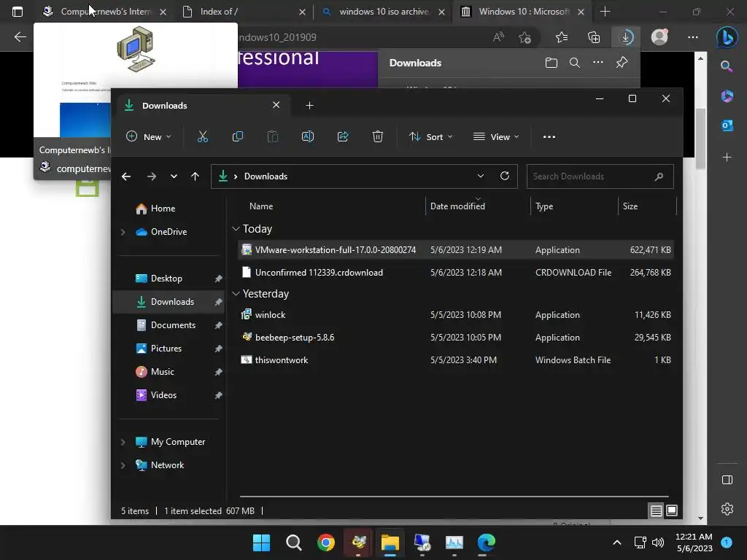Select the winlock application file
Screen dimensions: 747x560
(x=455, y=315)
